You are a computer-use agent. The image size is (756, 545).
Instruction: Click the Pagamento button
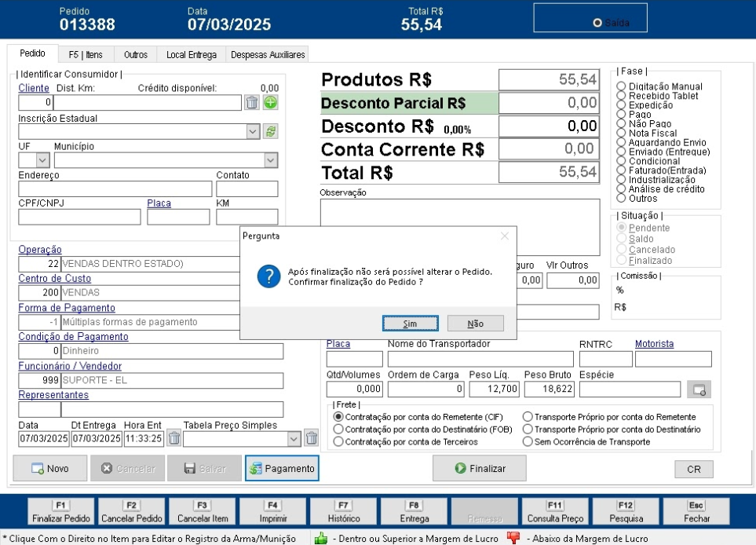pyautogui.click(x=282, y=468)
